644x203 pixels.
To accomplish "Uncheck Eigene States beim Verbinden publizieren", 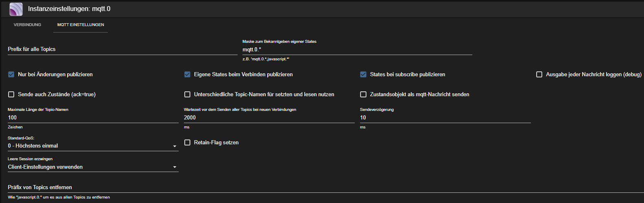I will coord(188,75).
